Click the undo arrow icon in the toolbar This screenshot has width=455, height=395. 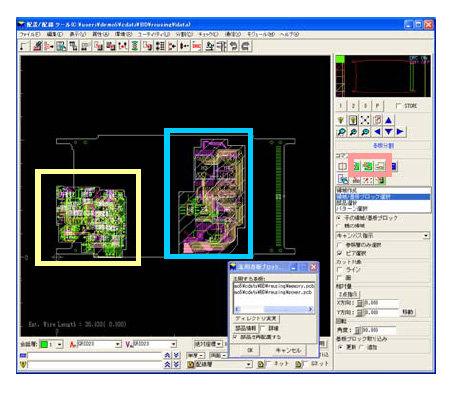coord(234,46)
